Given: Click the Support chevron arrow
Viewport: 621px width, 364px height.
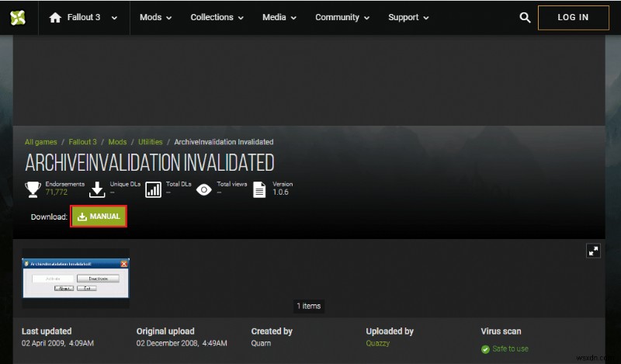Looking at the screenshot, I should point(426,18).
